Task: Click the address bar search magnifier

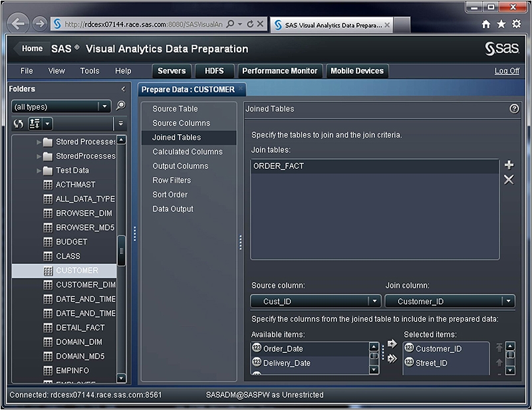Action: pos(230,24)
